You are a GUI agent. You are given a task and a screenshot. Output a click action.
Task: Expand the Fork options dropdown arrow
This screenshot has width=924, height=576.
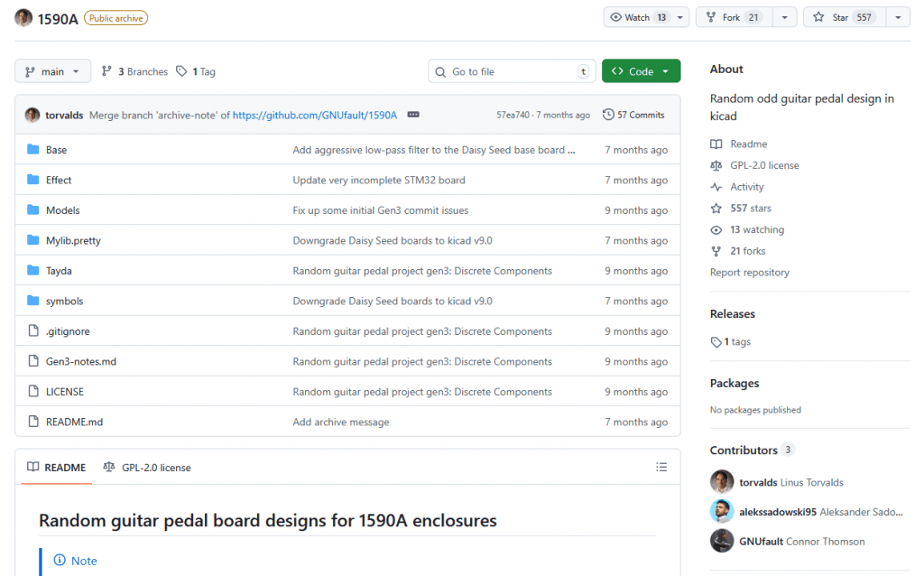coord(784,17)
